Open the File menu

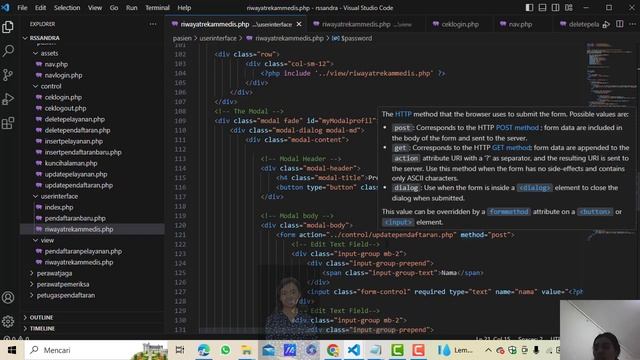(x=22, y=8)
